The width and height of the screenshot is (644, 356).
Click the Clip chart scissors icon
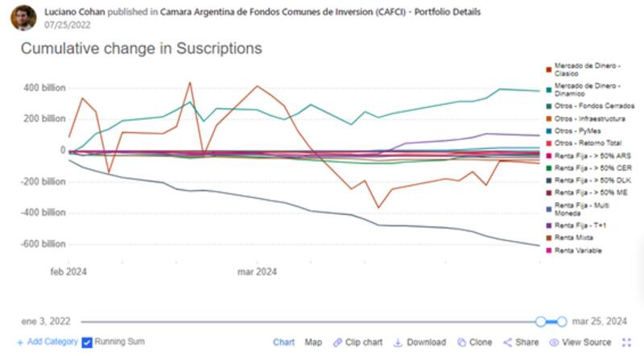[337, 342]
